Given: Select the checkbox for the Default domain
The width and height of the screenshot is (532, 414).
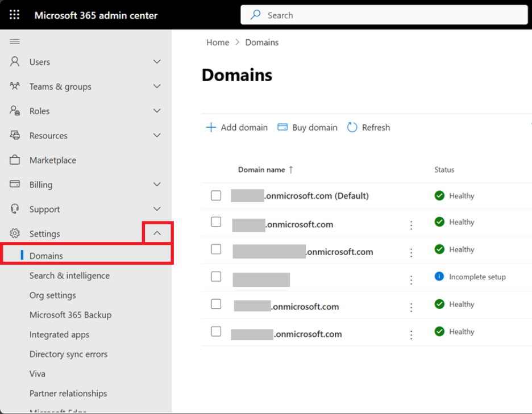Looking at the screenshot, I should coord(216,195).
